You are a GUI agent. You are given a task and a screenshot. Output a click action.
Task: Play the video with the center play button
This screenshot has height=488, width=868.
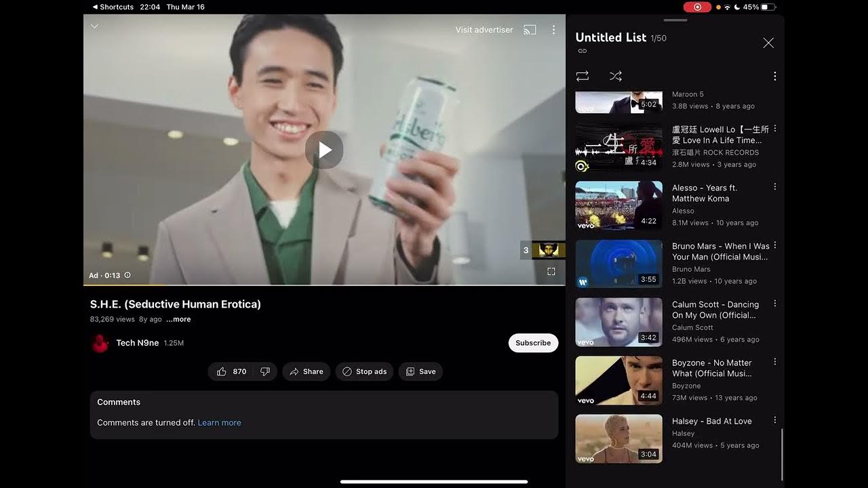click(x=324, y=150)
